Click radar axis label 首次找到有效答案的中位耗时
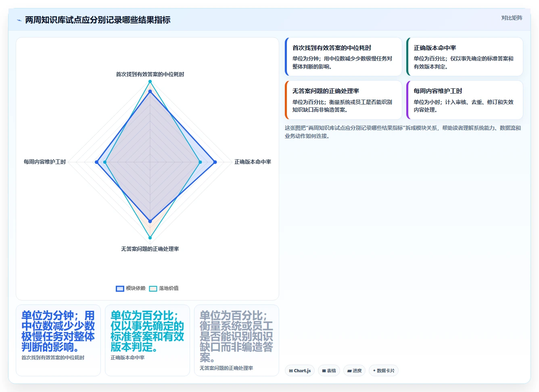The width and height of the screenshot is (539, 392). [150, 74]
